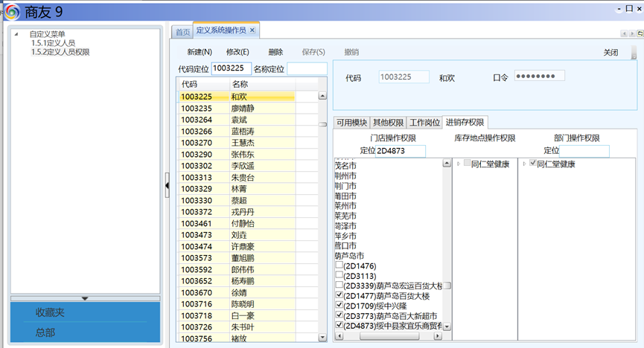Image resolution: width=644 pixels, height=348 pixels.
Task: Expand 同仁堂健康 node in 库存地点操作权限
Action: (459, 164)
